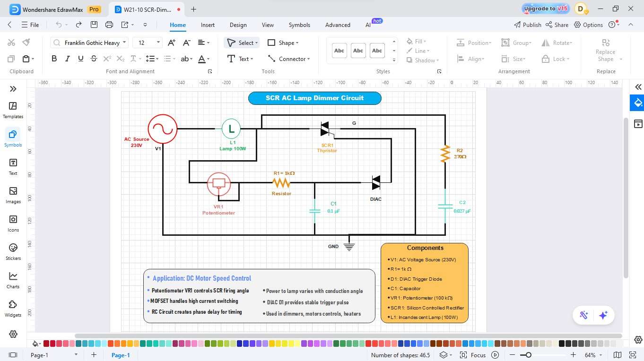The image size is (644, 361).
Task: Add a new page with the plus icon
Action: point(94,355)
